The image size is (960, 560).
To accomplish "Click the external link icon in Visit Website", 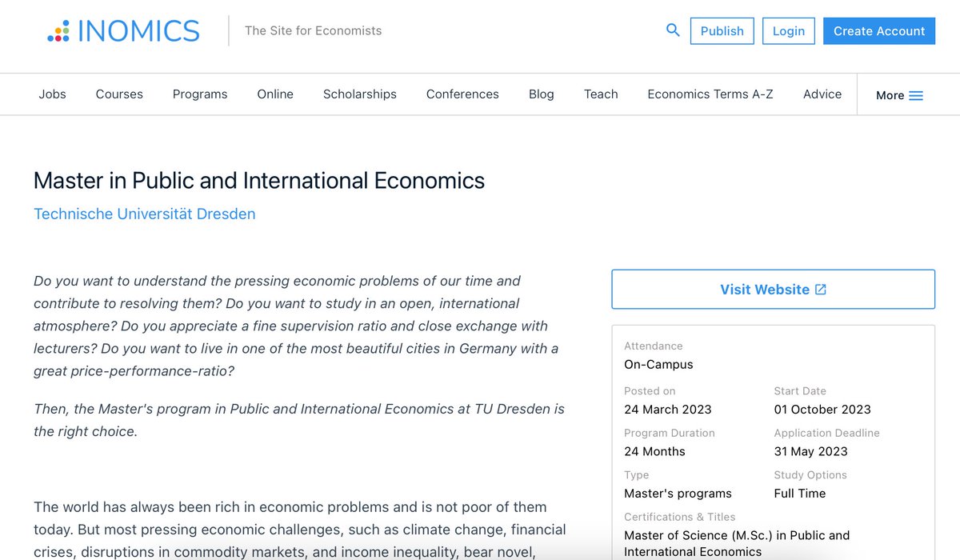I will pos(821,290).
